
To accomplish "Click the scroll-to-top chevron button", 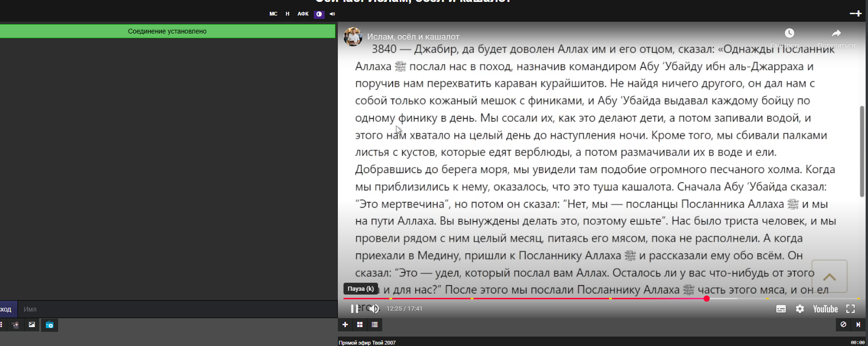I will [829, 277].
